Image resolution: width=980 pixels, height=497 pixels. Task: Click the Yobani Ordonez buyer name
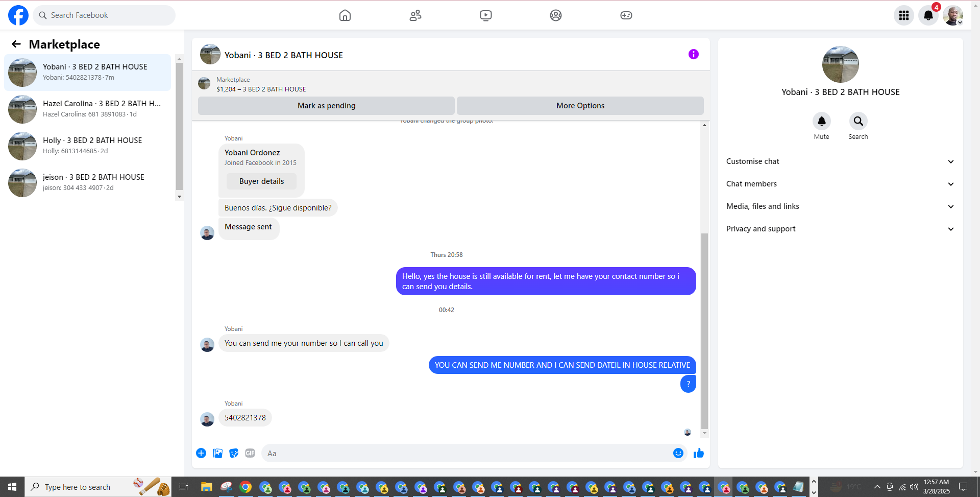click(252, 153)
